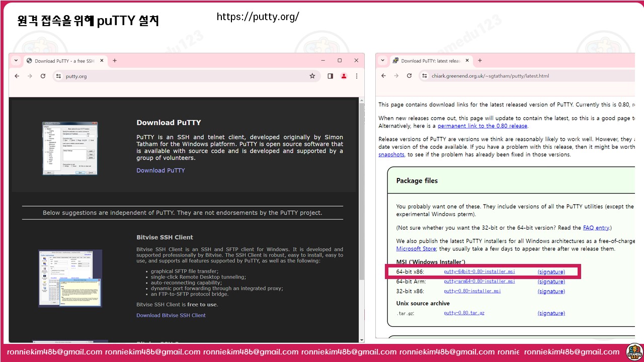644x362 pixels.
Task: Click signature link for 64-bit x86
Action: point(551,272)
